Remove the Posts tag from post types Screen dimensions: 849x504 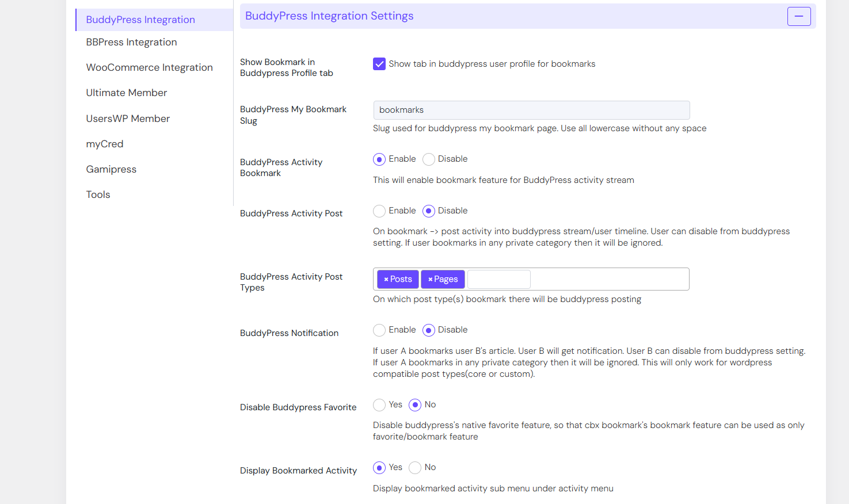386,280
